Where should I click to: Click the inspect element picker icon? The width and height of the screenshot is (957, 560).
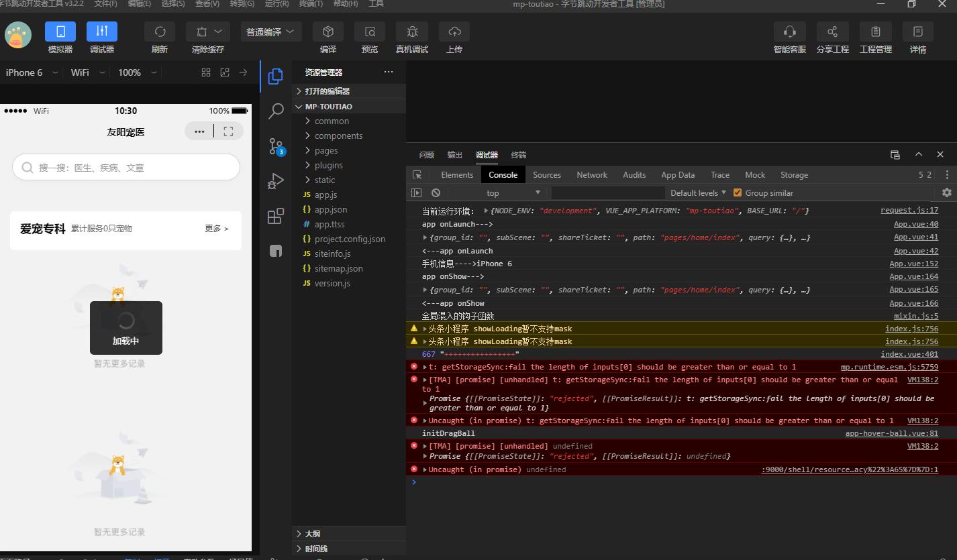(417, 175)
